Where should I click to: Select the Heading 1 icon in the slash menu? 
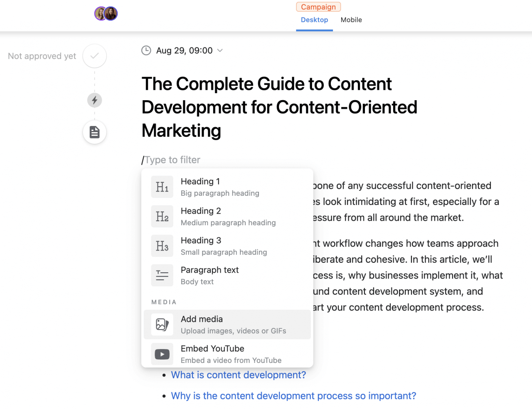tap(162, 187)
